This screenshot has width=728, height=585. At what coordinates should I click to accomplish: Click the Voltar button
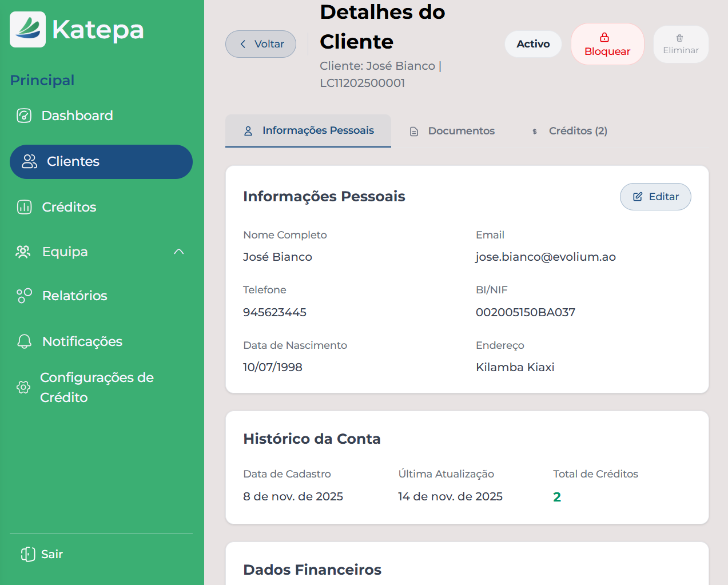coord(260,44)
